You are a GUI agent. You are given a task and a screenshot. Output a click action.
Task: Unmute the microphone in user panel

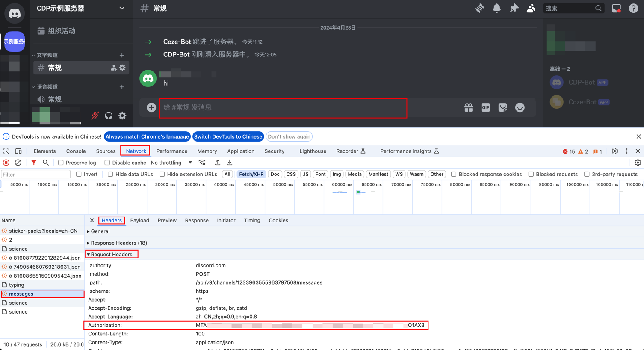click(x=95, y=116)
